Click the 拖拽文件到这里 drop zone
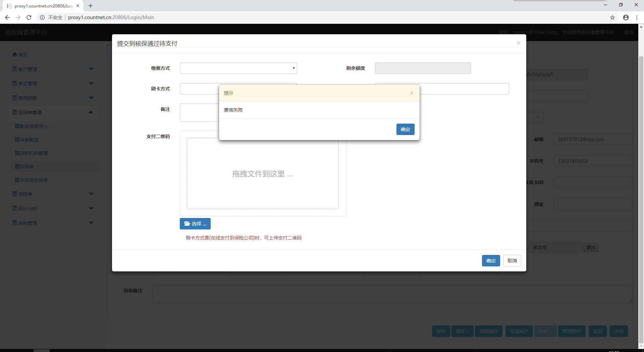Image resolution: width=644 pixels, height=352 pixels. [263, 174]
